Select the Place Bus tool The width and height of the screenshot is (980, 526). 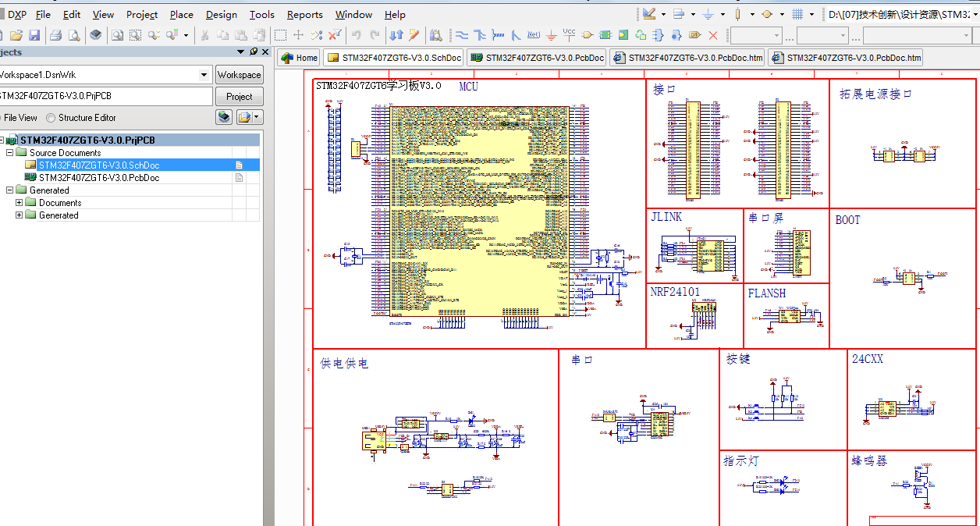(479, 35)
